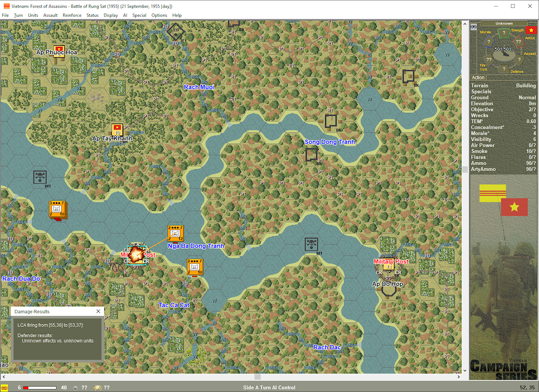
Task: Click the Morale indicator box
Action: point(488,42)
